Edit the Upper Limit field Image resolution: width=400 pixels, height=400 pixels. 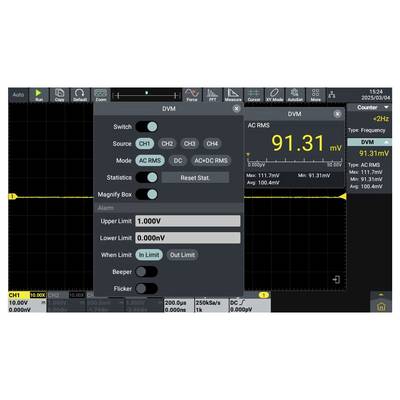click(188, 221)
